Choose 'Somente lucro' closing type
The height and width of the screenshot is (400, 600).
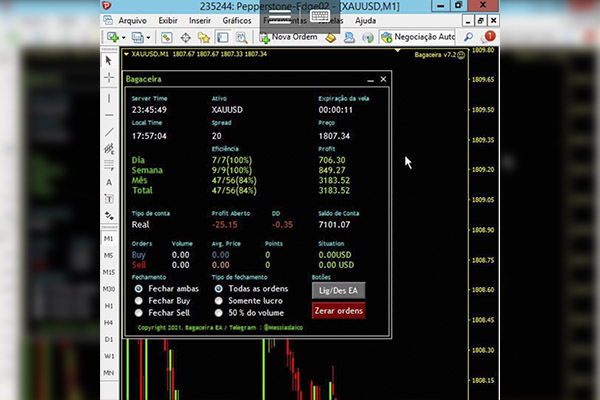pyautogui.click(x=219, y=300)
